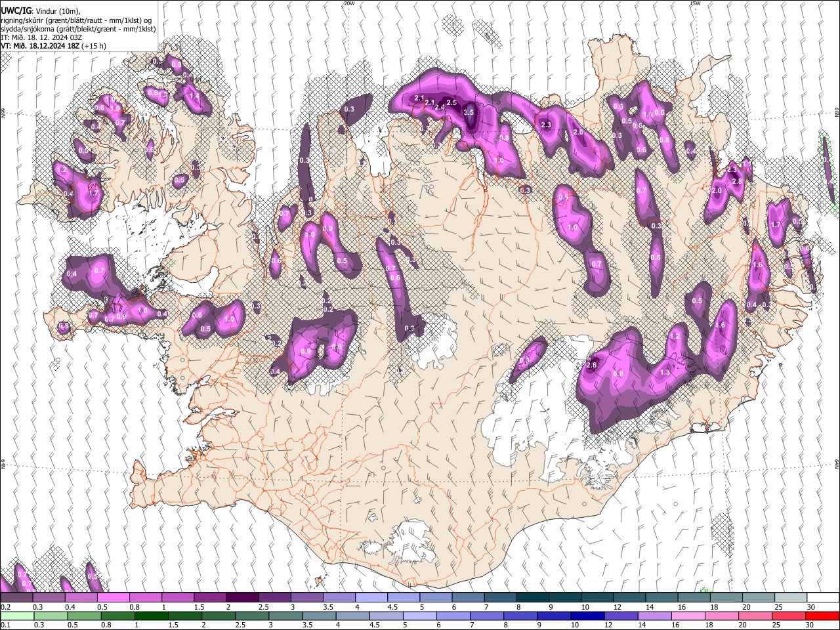Click the '20W' longitude label
The width and height of the screenshot is (840, 630).
(349, 3)
